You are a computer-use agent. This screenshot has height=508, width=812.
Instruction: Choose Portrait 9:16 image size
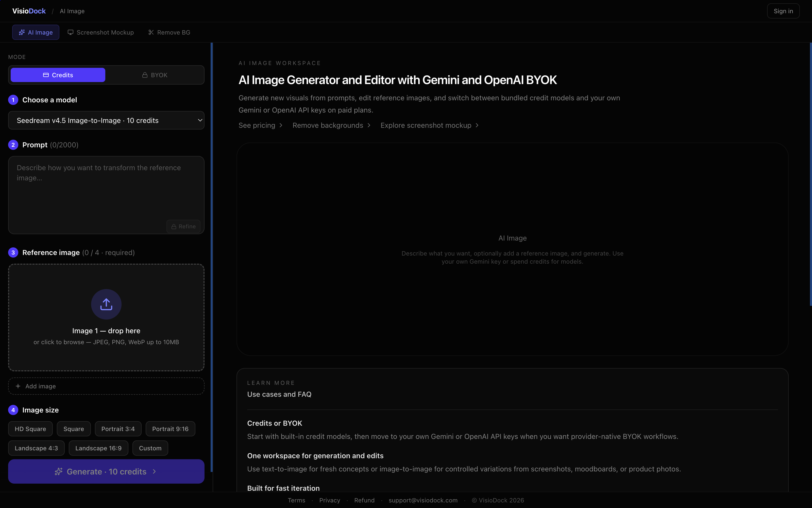[171, 429]
